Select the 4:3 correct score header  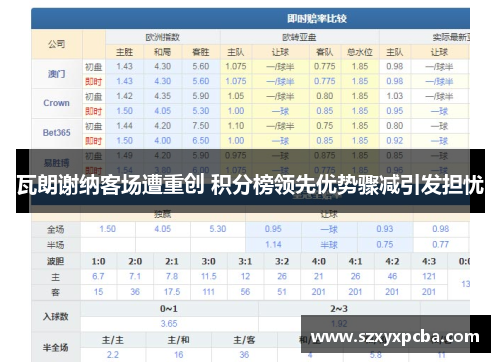point(429,261)
